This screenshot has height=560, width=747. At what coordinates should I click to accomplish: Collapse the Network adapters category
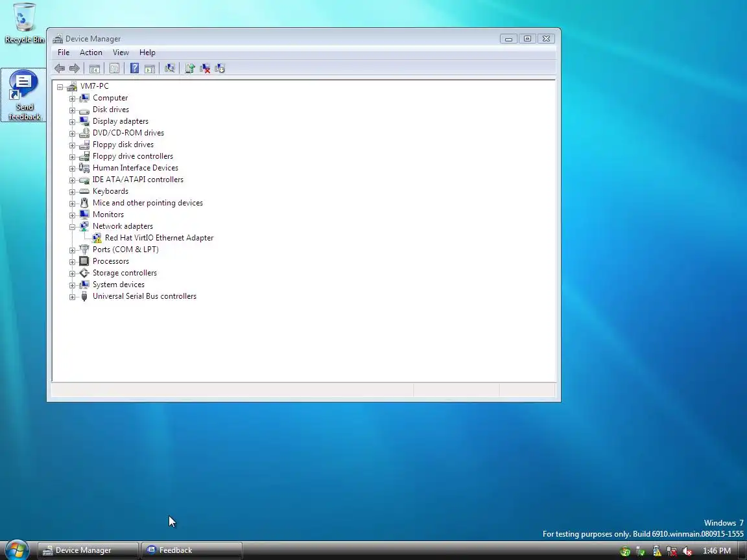72,227
